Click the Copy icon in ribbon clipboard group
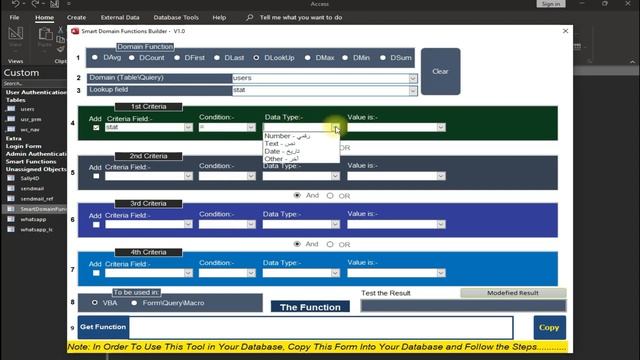640x360 pixels. (x=60, y=39)
